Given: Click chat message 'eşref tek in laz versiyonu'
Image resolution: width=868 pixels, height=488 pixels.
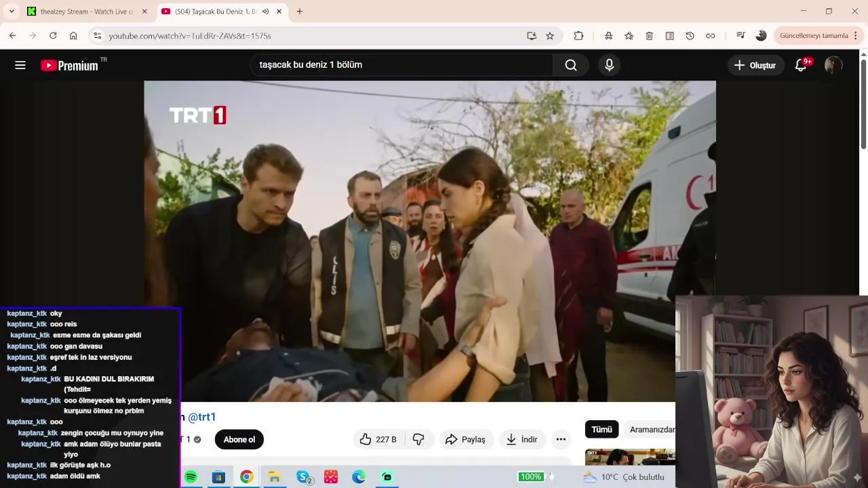Looking at the screenshot, I should click(91, 357).
